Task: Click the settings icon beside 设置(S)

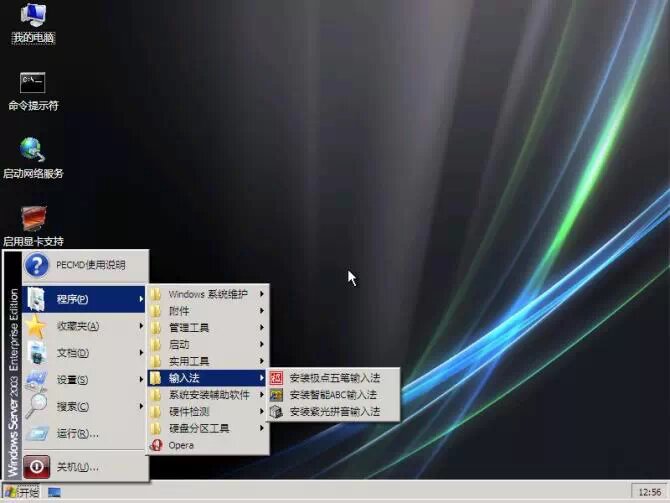Action: 36,380
